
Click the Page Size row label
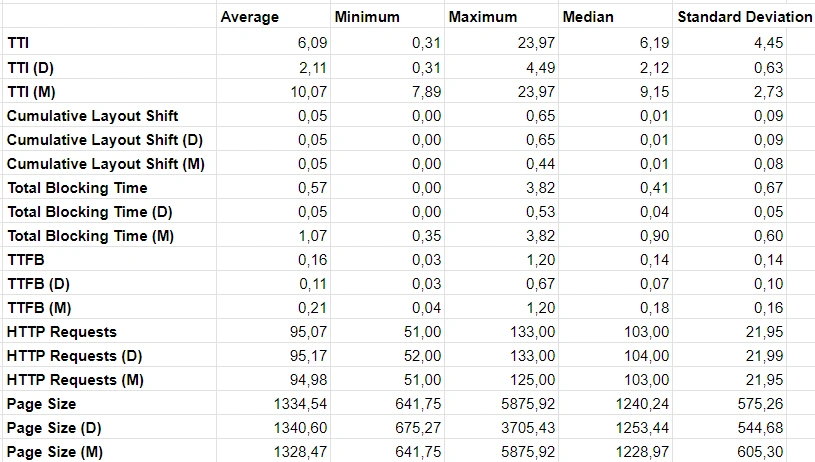(x=42, y=404)
